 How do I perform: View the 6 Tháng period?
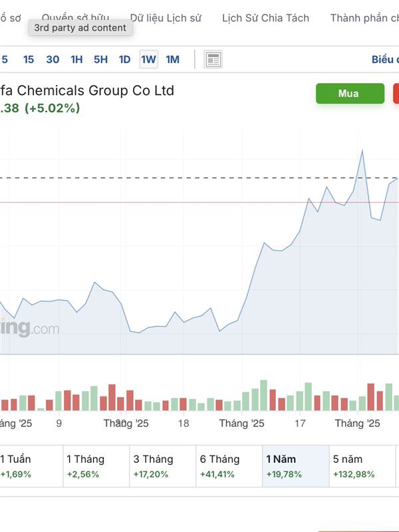point(229,466)
